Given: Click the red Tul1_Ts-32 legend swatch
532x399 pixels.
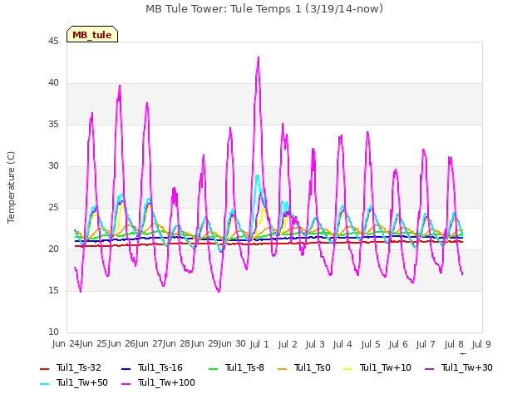Looking at the screenshot, I should tap(44, 368).
